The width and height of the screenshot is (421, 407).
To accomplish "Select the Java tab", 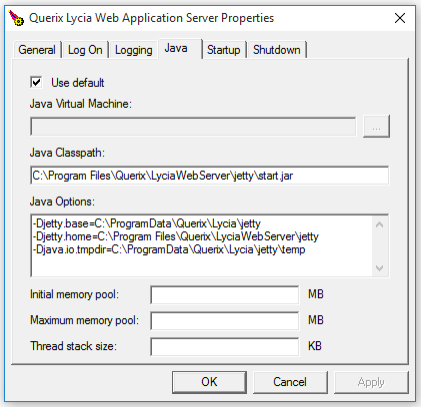I will point(180,49).
